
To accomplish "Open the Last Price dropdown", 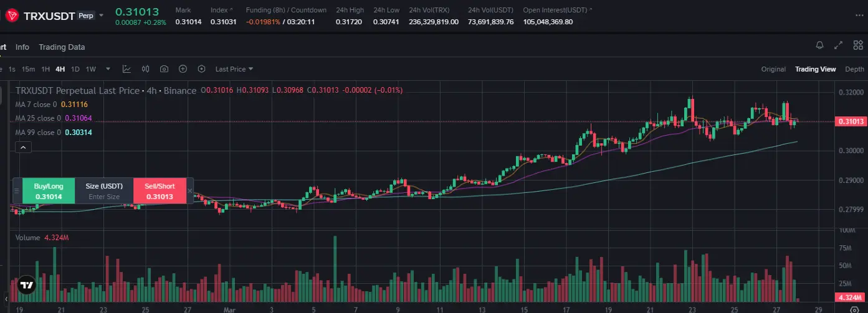I will (234, 69).
